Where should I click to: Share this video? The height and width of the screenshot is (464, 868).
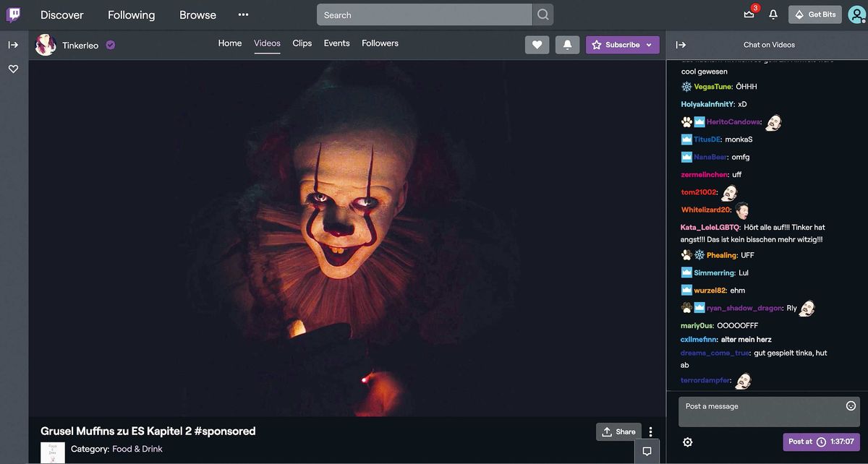pyautogui.click(x=618, y=431)
